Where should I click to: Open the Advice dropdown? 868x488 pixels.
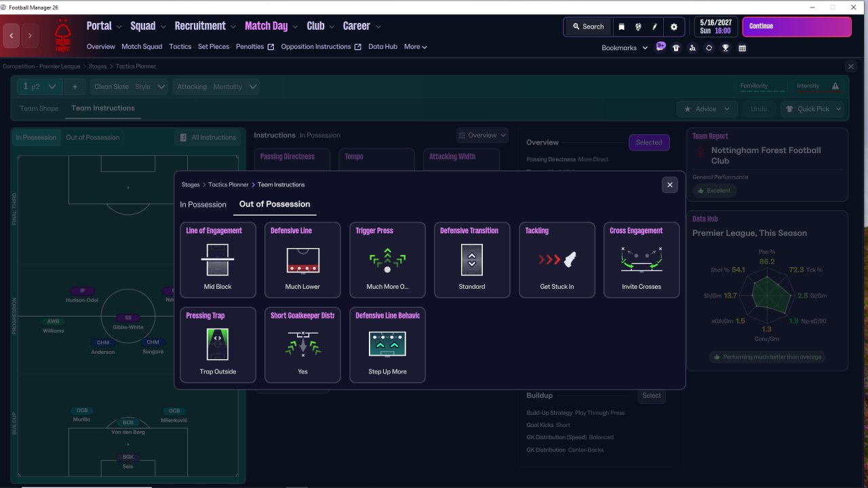[707, 109]
